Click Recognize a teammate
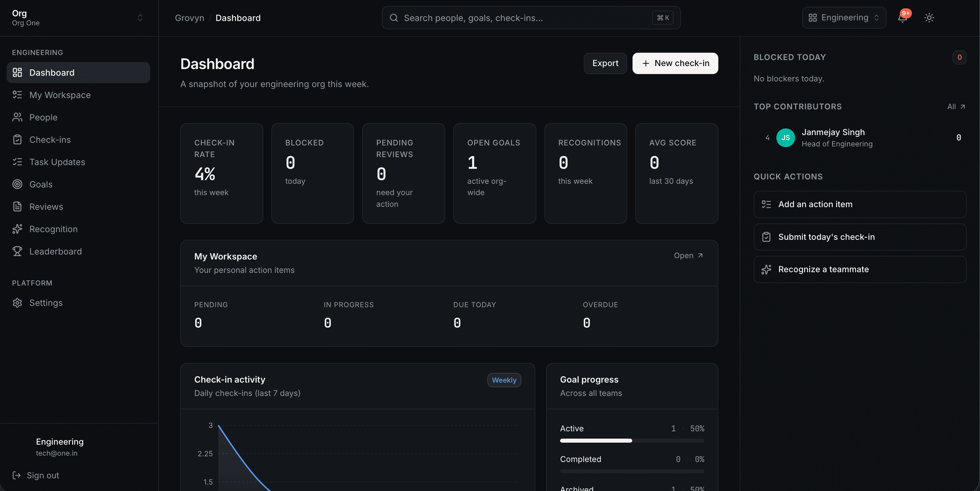This screenshot has width=980, height=491. coord(860,270)
